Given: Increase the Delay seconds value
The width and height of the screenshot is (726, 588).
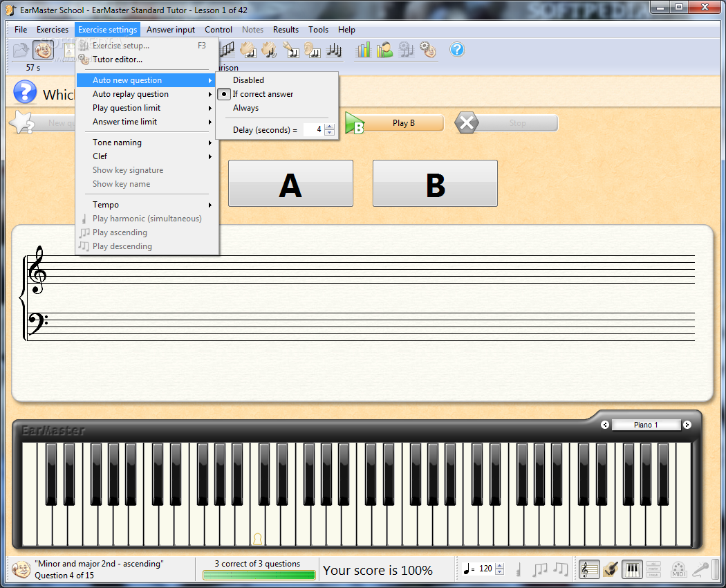Looking at the screenshot, I should point(330,127).
